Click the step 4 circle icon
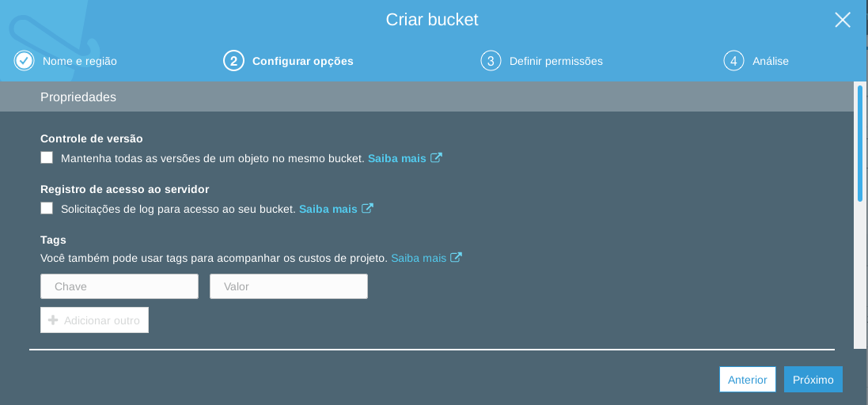 click(733, 61)
